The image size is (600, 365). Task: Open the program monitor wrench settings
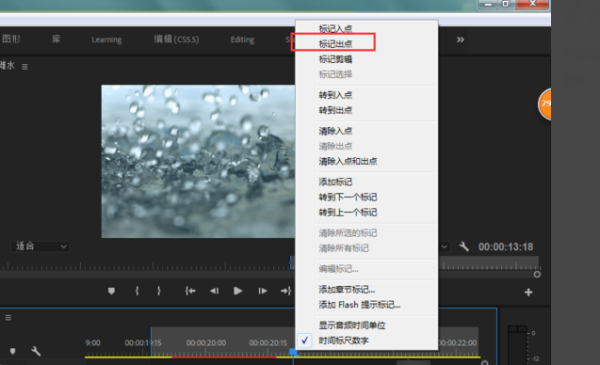(464, 246)
